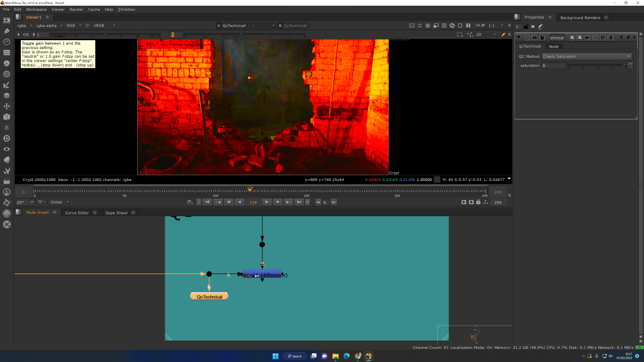Jump to the last frame button
Image resolution: width=644 pixels, height=362 pixels.
(x=299, y=202)
